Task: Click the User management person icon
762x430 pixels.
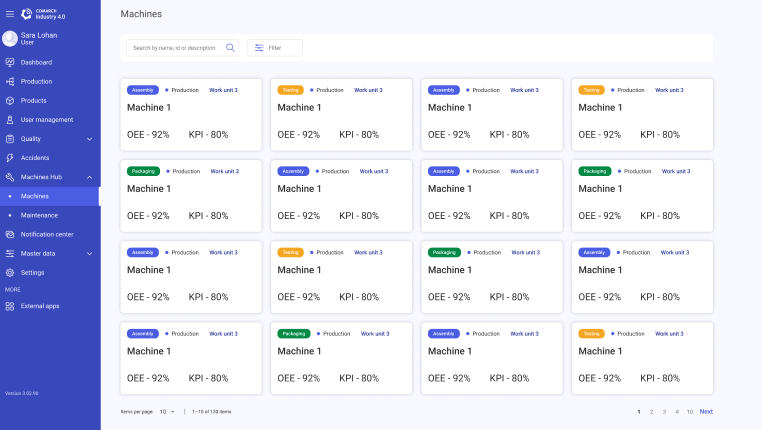Action: 10,120
